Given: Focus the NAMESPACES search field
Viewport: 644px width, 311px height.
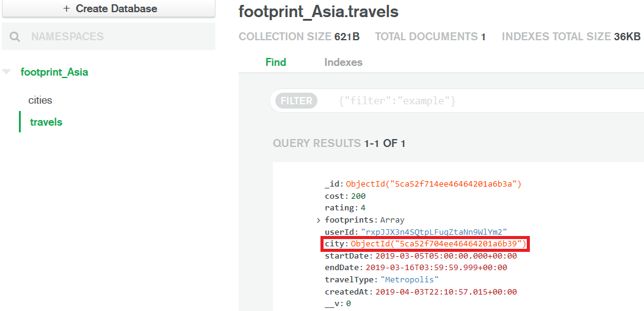Looking at the screenshot, I should pyautogui.click(x=109, y=37).
